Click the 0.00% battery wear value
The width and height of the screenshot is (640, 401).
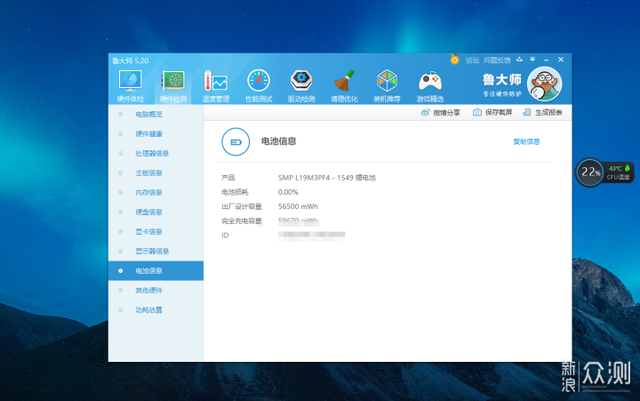tap(288, 192)
